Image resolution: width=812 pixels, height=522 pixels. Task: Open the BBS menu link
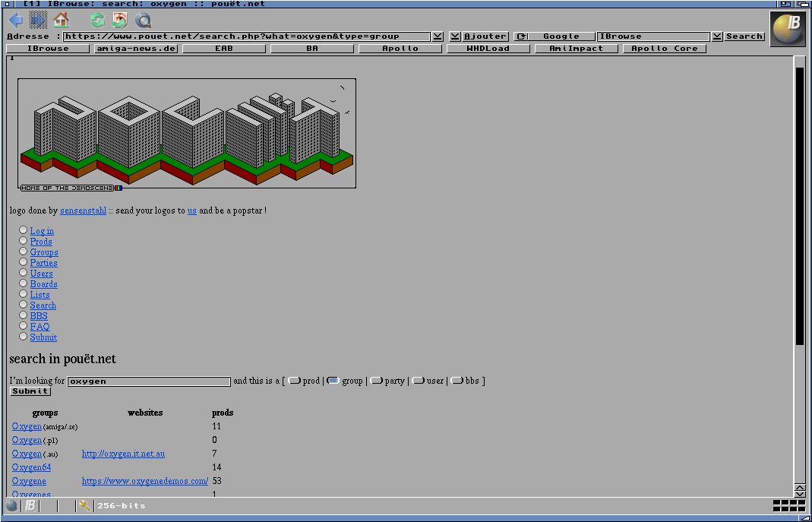tap(39, 316)
